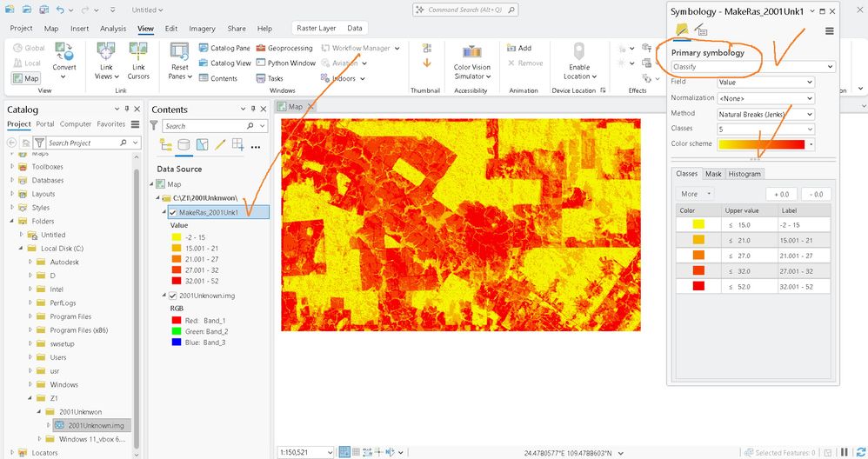Switch to Histogram tab in Symbology
Screen dimensions: 868x459
pyautogui.click(x=744, y=174)
